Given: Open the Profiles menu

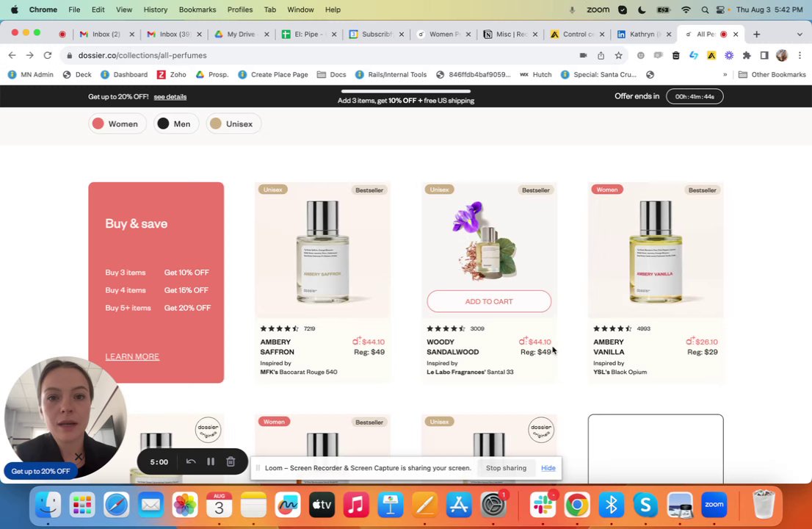Looking at the screenshot, I should tap(240, 10).
